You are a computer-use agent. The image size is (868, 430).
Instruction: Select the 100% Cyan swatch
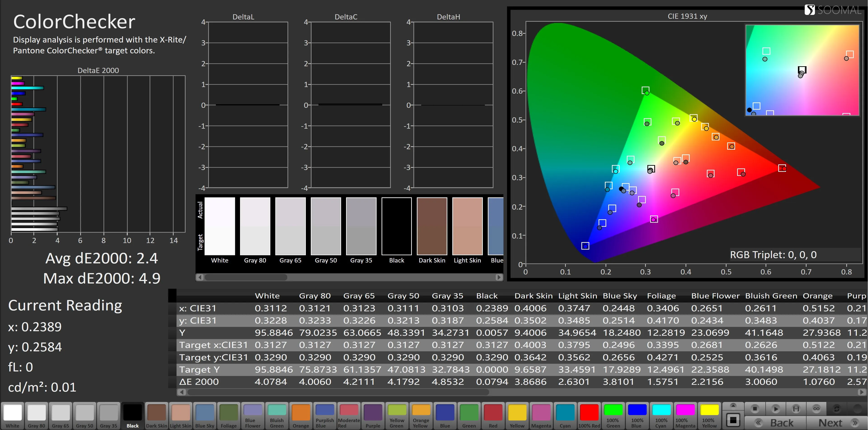[x=661, y=416]
